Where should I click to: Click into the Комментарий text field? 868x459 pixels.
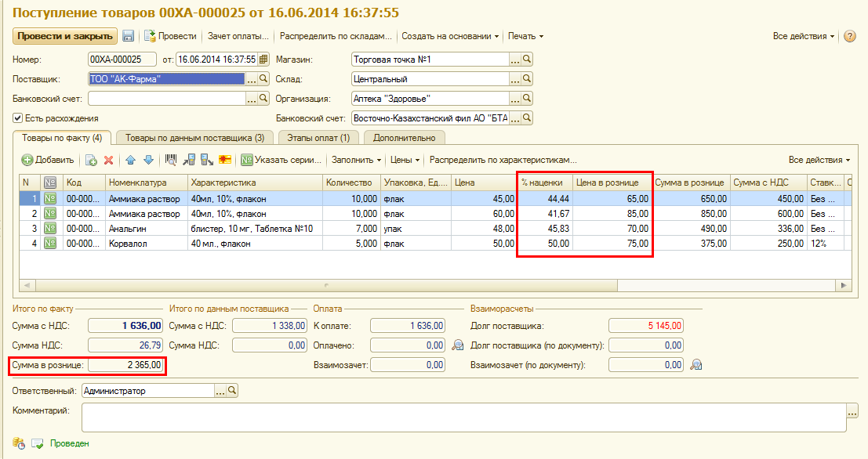click(x=463, y=417)
